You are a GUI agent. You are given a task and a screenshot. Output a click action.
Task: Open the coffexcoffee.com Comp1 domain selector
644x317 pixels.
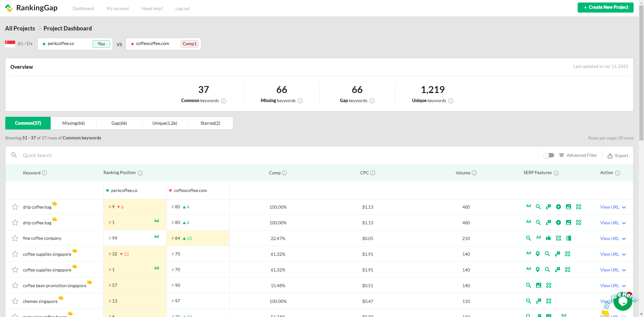pyautogui.click(x=164, y=44)
